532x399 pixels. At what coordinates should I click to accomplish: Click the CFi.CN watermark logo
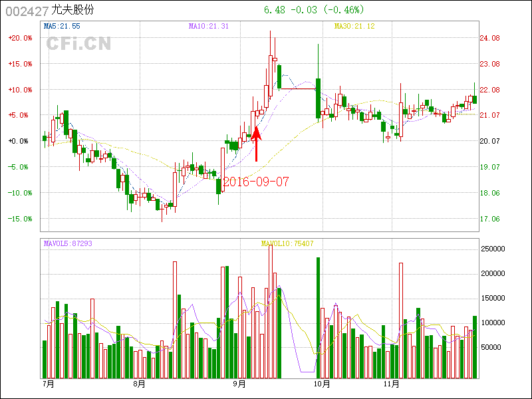tap(78, 44)
